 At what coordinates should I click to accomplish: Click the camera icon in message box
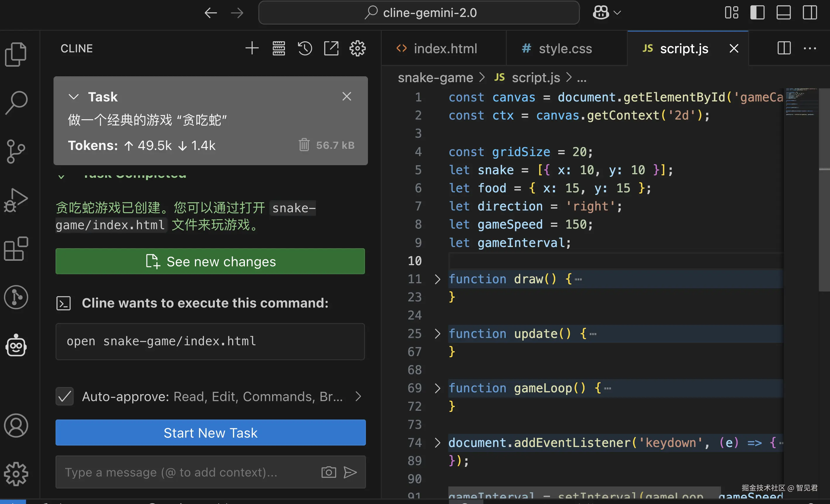[x=328, y=472]
